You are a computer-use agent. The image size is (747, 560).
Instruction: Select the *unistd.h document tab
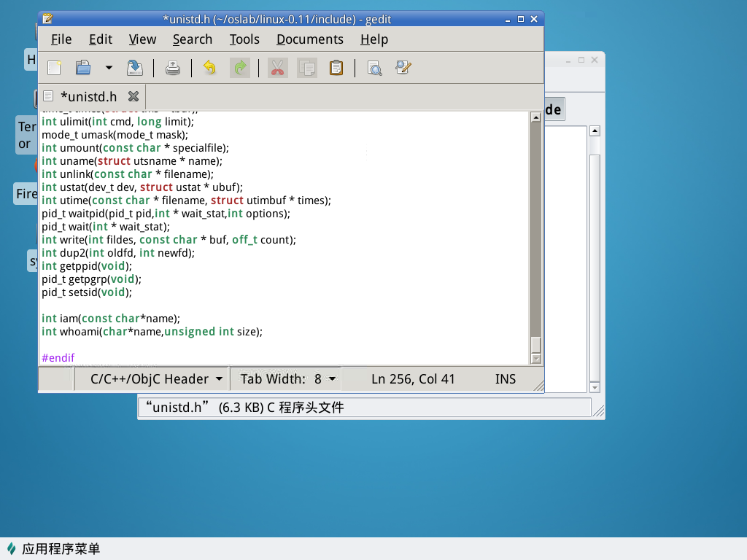coord(88,96)
